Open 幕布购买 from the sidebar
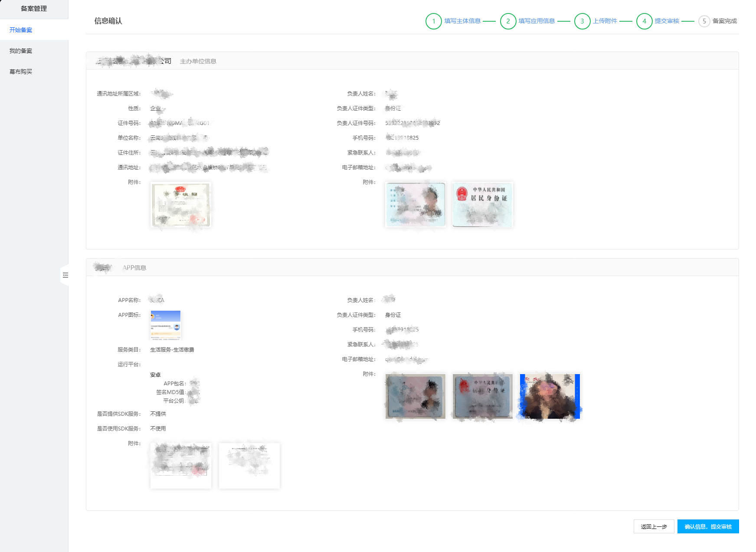This screenshot has height=552, width=756. [x=21, y=72]
